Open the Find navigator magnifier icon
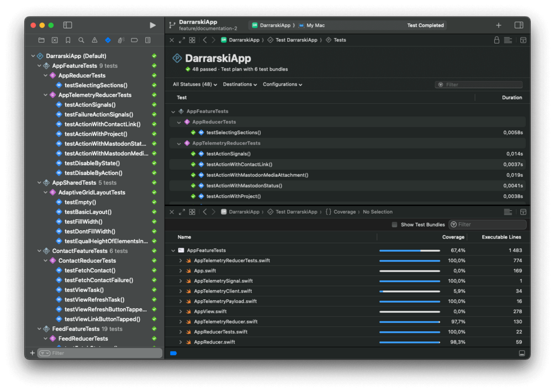 coord(81,40)
